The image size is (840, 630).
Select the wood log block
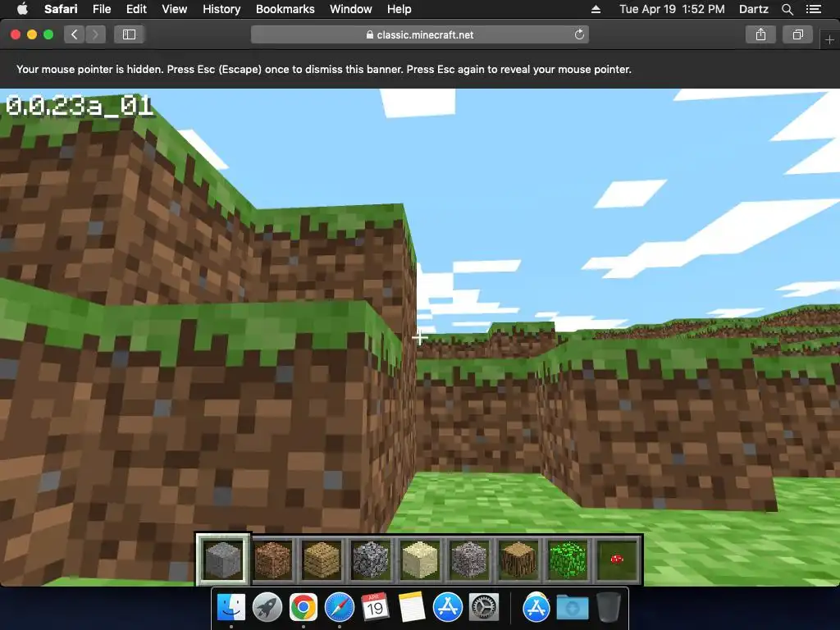tap(518, 559)
